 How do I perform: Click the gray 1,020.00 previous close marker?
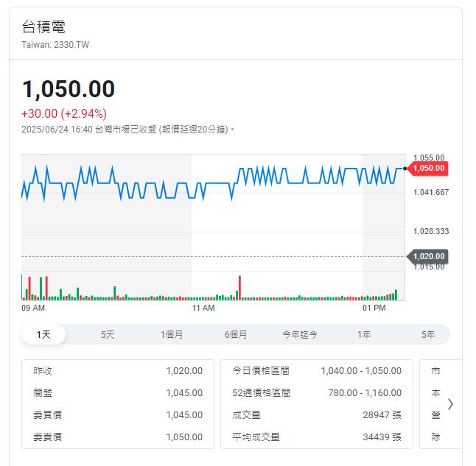(x=428, y=256)
